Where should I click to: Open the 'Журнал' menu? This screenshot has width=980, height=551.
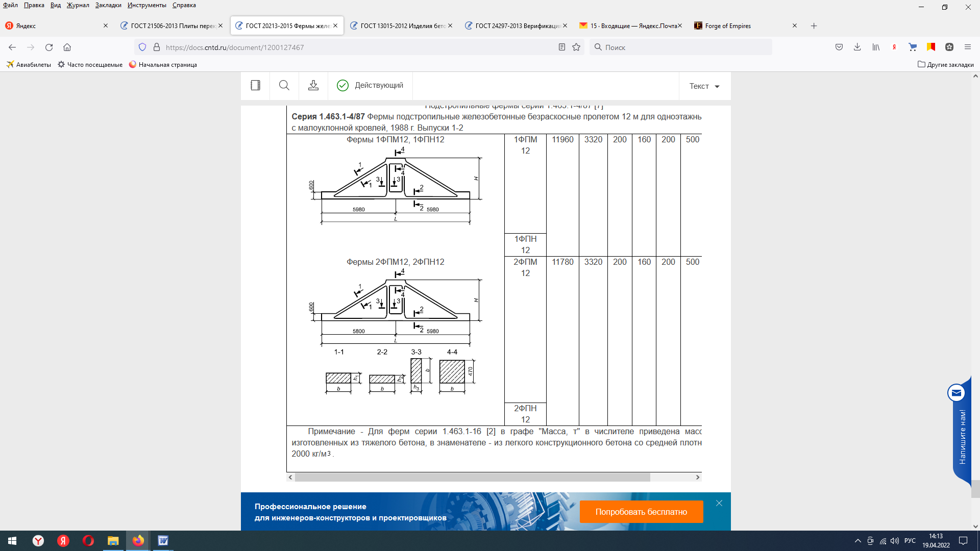tap(78, 5)
